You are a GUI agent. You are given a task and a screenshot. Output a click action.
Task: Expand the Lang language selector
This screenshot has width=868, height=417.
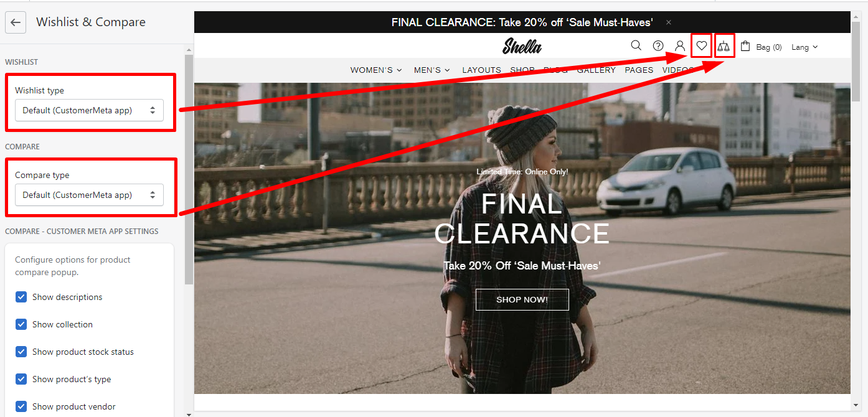click(x=804, y=47)
